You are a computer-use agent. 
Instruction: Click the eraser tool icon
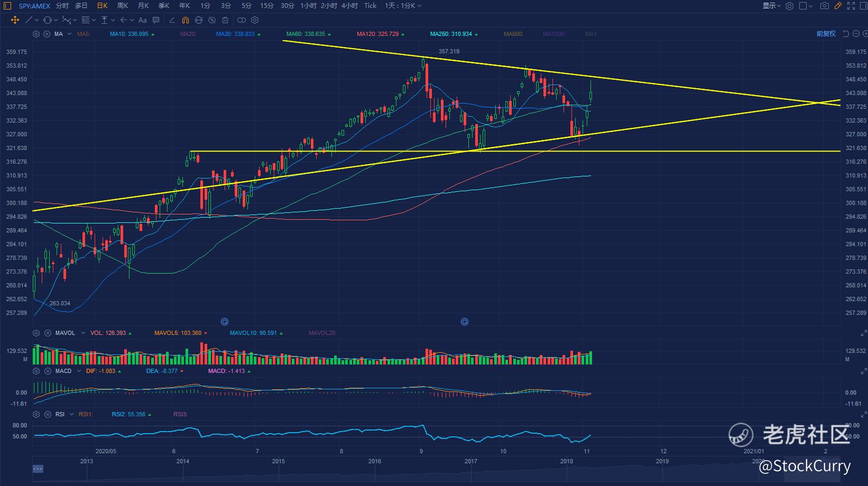(x=172, y=20)
